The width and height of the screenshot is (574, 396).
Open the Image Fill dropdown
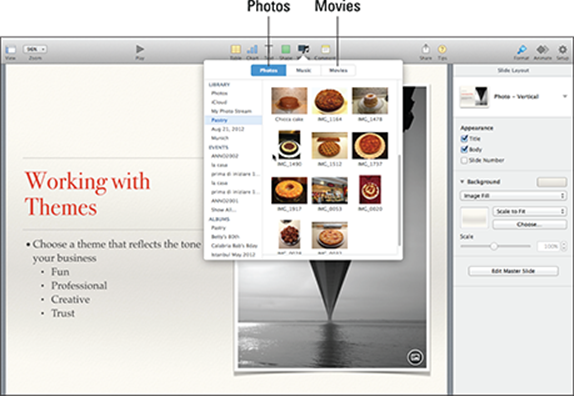point(513,196)
